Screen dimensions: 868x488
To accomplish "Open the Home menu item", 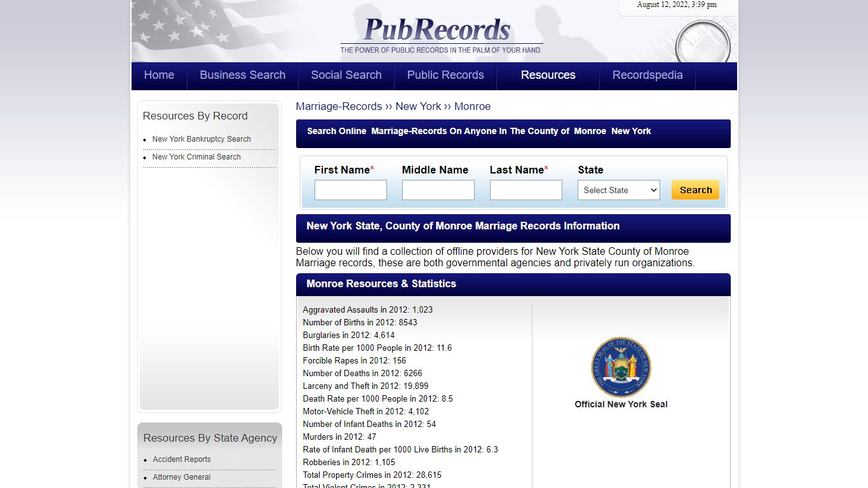I will coord(159,75).
